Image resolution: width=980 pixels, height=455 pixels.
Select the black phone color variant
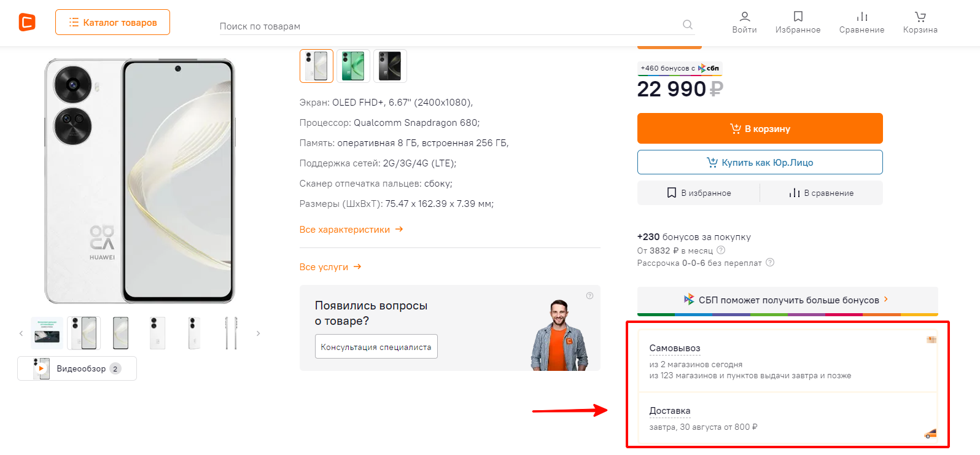(390, 66)
